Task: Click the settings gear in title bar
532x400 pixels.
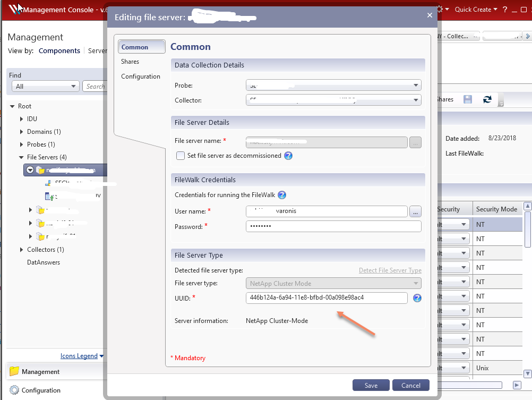Action: pyautogui.click(x=440, y=9)
